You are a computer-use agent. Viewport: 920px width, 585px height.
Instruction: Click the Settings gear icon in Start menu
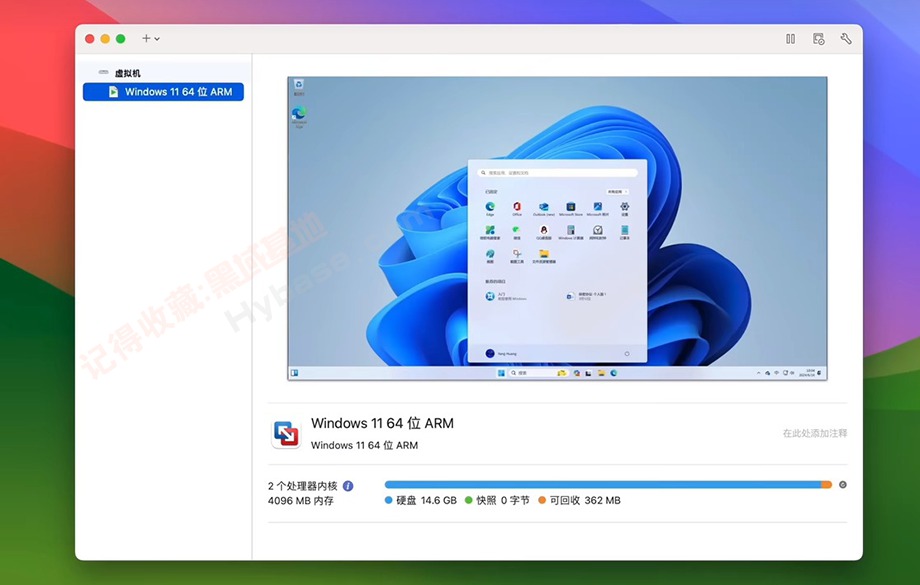624,208
